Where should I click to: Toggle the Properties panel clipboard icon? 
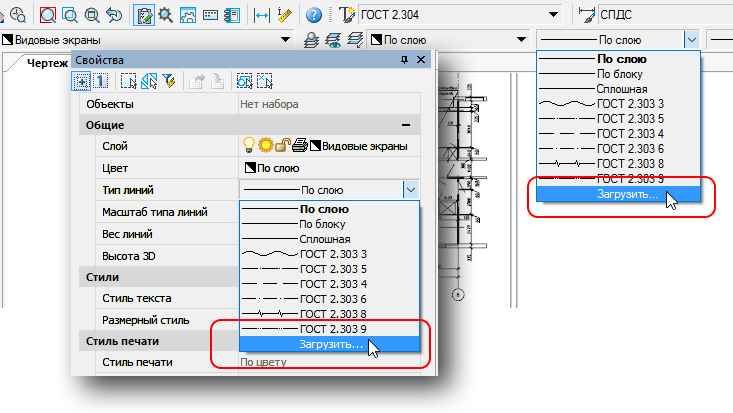144,15
